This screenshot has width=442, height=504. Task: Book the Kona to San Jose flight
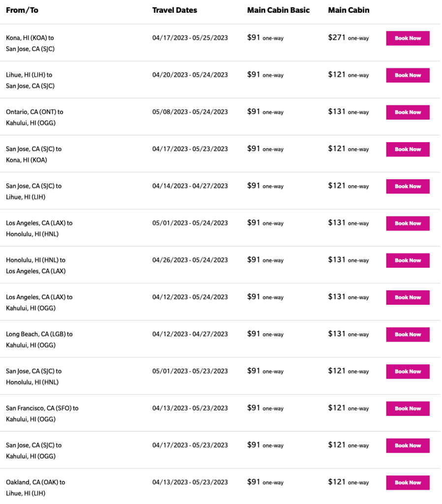(408, 38)
